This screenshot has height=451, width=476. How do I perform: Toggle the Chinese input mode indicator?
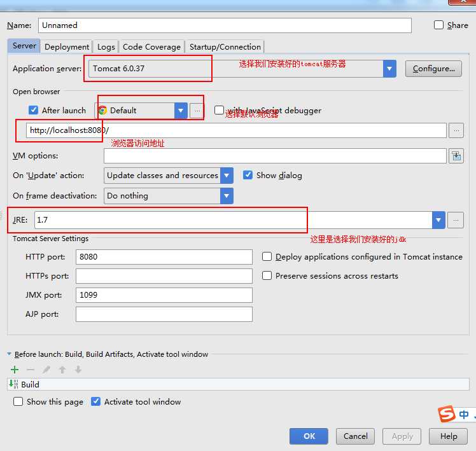[x=464, y=414]
